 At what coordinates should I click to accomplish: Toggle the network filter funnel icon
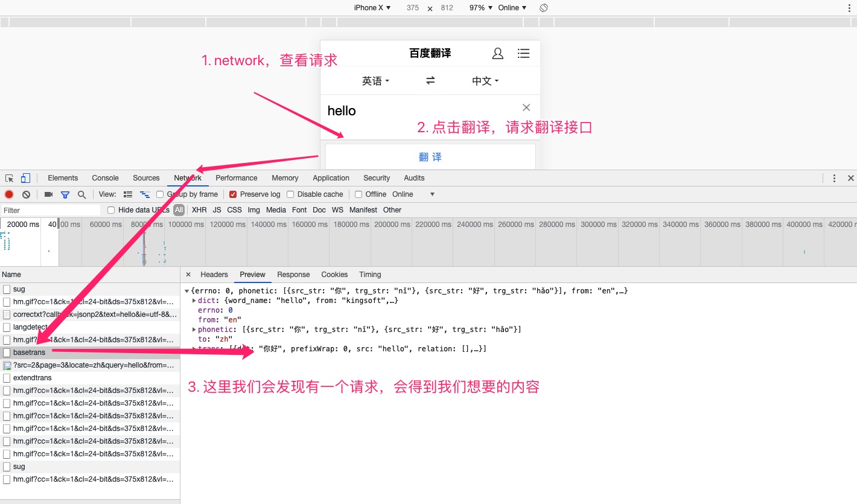pyautogui.click(x=65, y=194)
